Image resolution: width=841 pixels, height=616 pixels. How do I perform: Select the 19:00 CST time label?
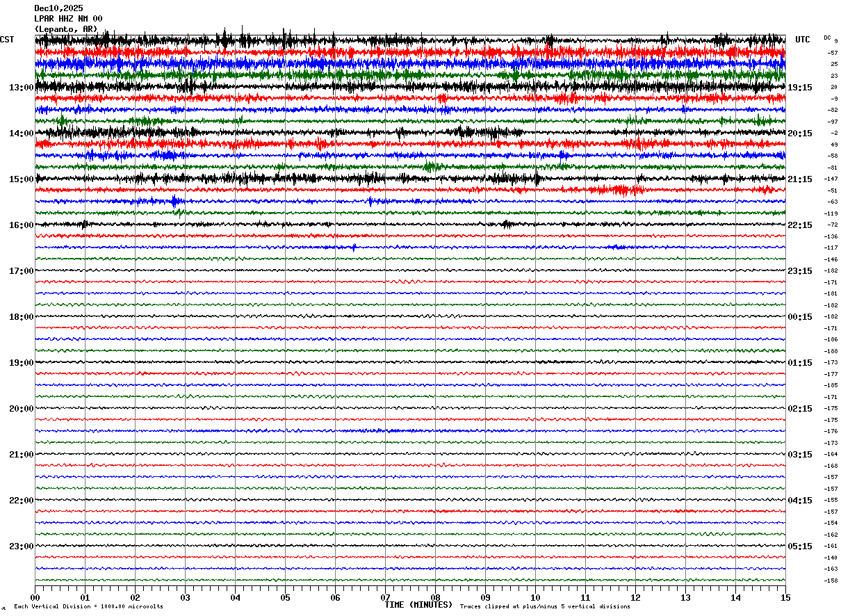click(x=22, y=363)
